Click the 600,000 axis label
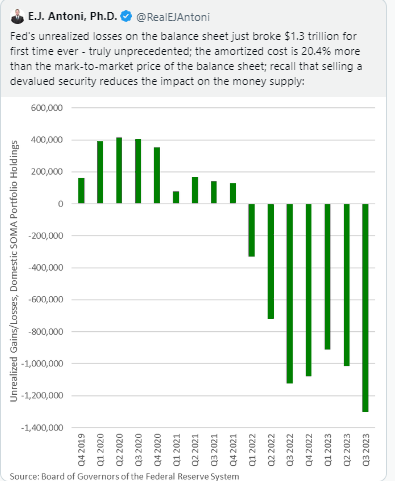395x481 pixels. (x=47, y=108)
